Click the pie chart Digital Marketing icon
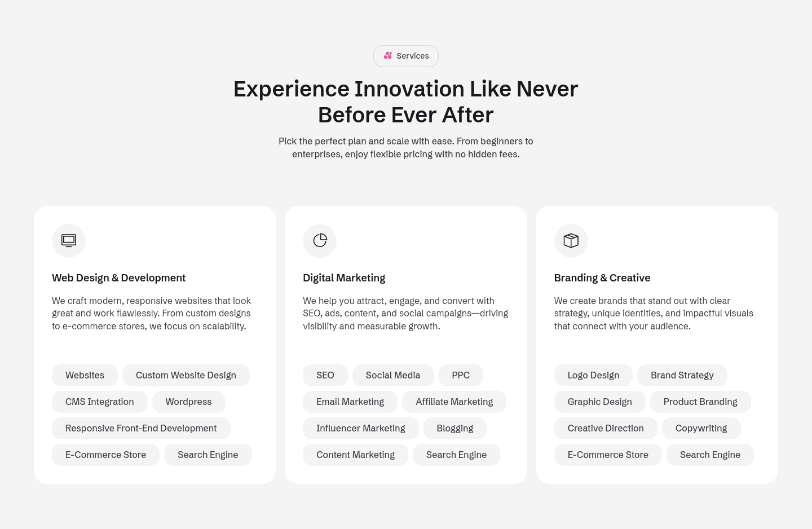 pos(320,241)
